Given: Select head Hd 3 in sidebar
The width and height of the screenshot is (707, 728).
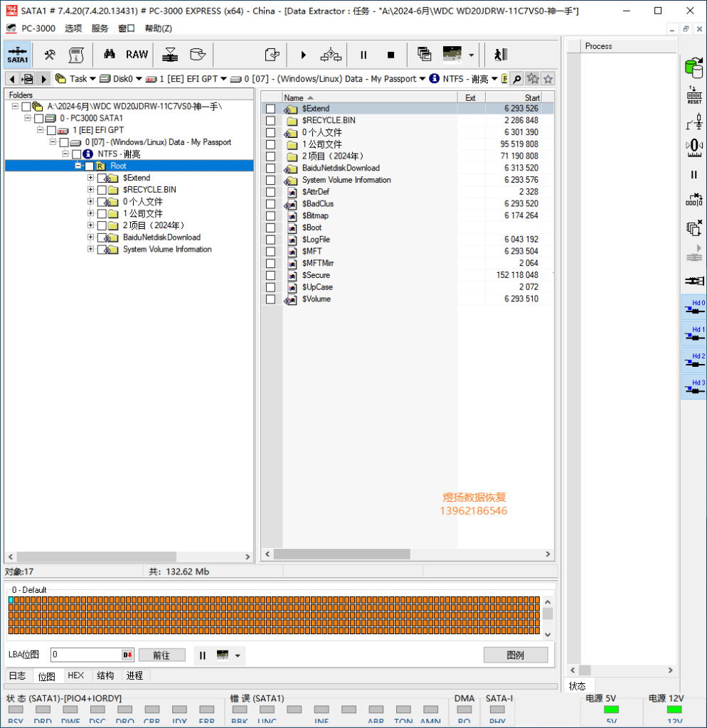Looking at the screenshot, I should [694, 387].
